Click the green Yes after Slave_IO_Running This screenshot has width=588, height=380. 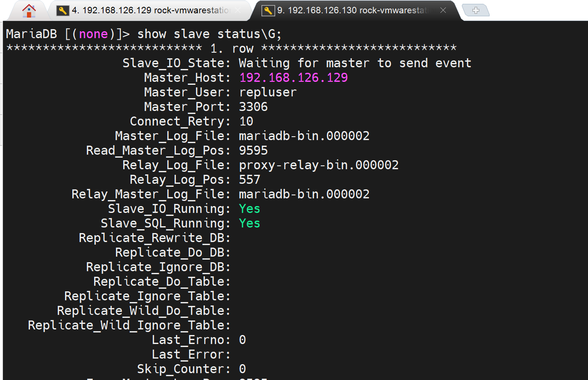(x=249, y=209)
